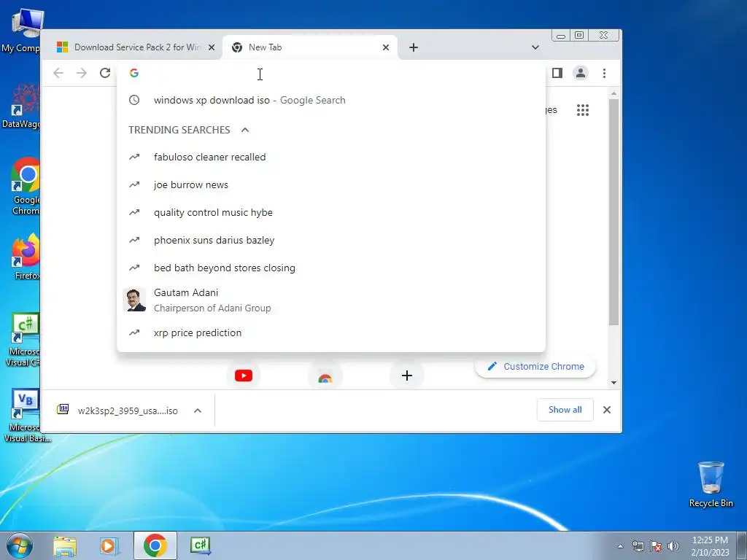This screenshot has height=560, width=747.
Task: Show hidden tray icons arrow
Action: coord(620,546)
